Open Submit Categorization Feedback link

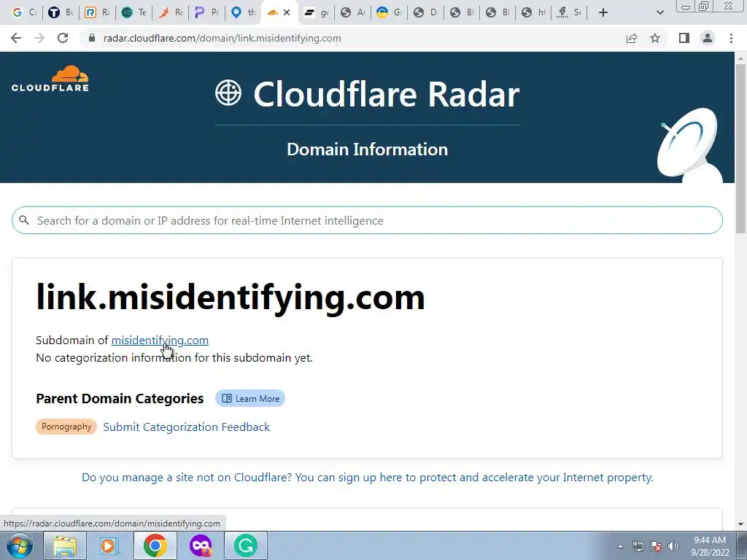tap(186, 427)
